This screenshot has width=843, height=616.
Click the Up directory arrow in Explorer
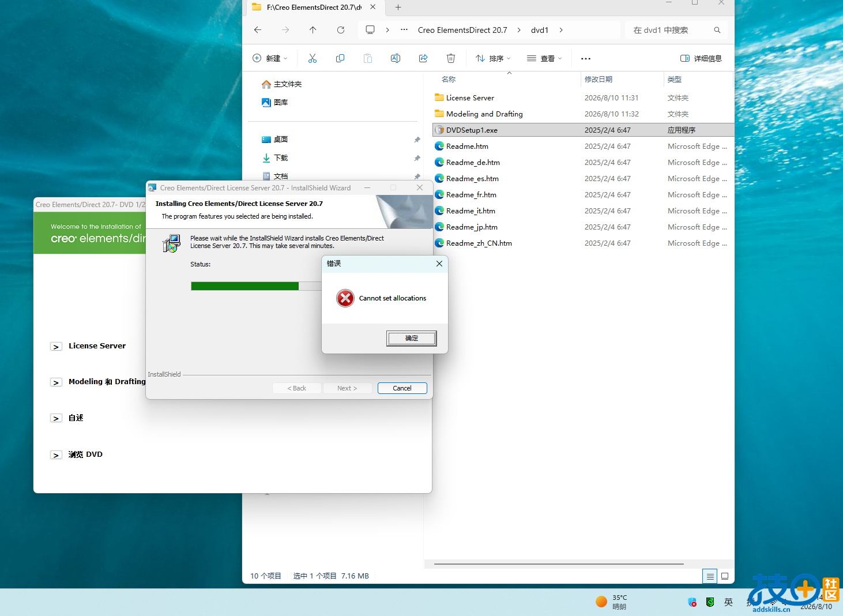pyautogui.click(x=313, y=30)
